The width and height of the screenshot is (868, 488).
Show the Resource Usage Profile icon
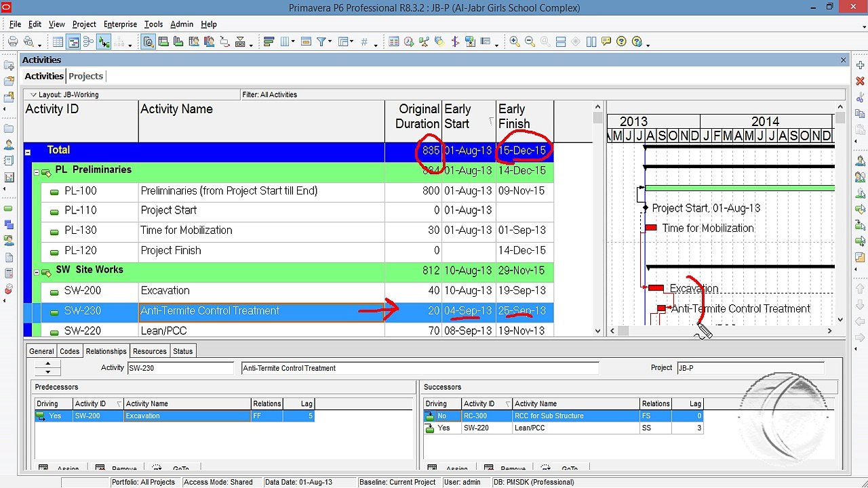pos(208,42)
